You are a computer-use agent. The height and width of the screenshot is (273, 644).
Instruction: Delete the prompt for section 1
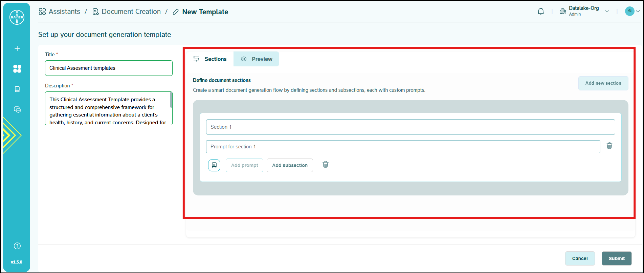tap(609, 146)
